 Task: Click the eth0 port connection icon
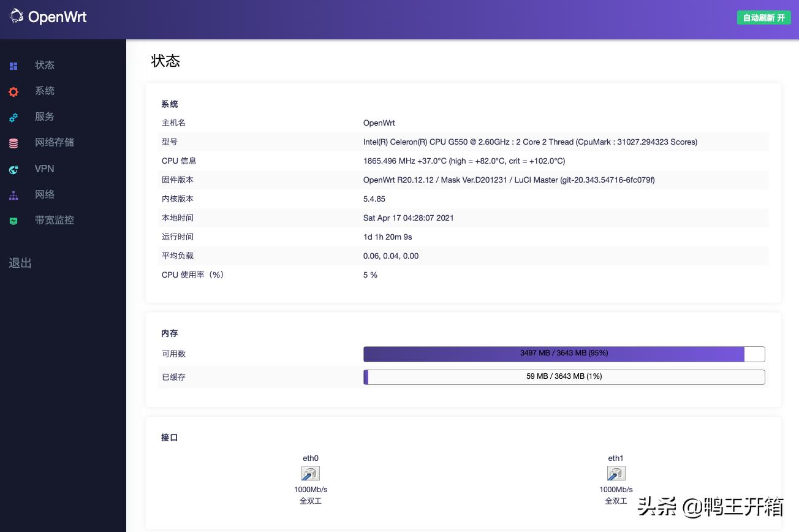click(x=311, y=473)
